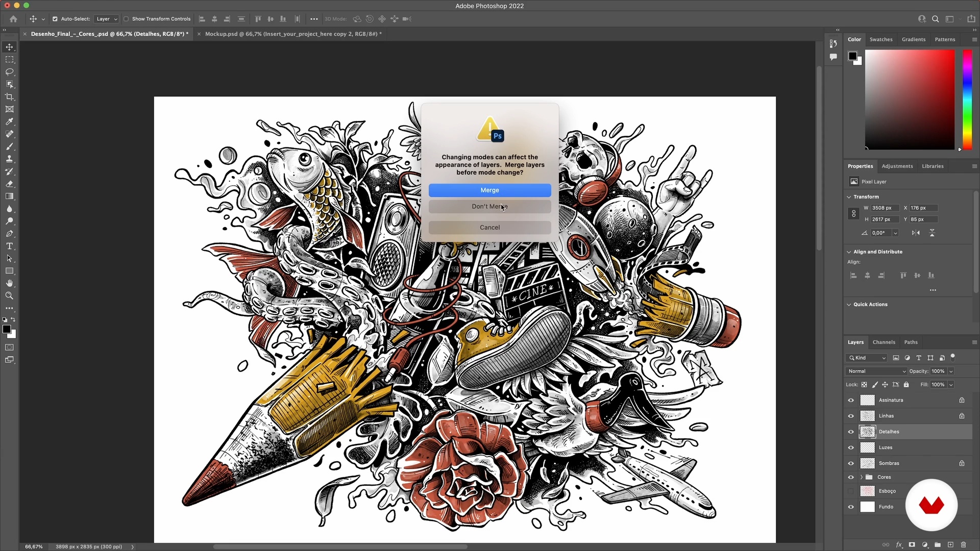Switch to the Gradients tab
The width and height of the screenshot is (980, 551).
point(914,39)
